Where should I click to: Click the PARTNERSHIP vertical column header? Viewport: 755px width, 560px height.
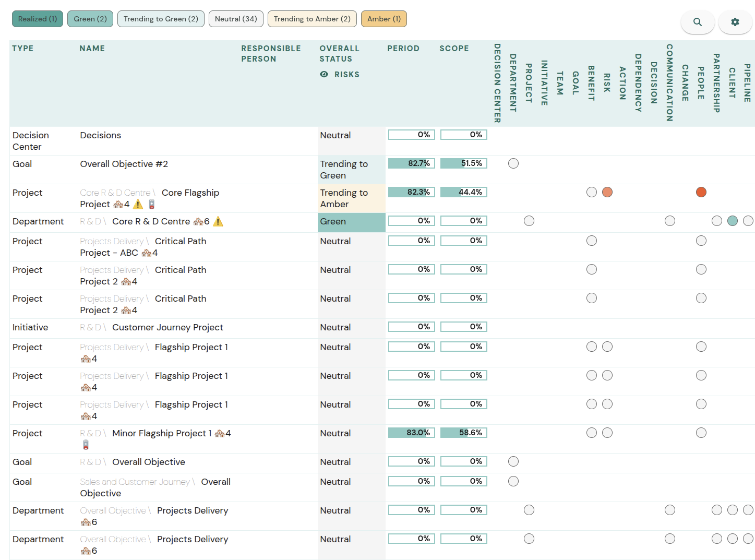pyautogui.click(x=716, y=83)
